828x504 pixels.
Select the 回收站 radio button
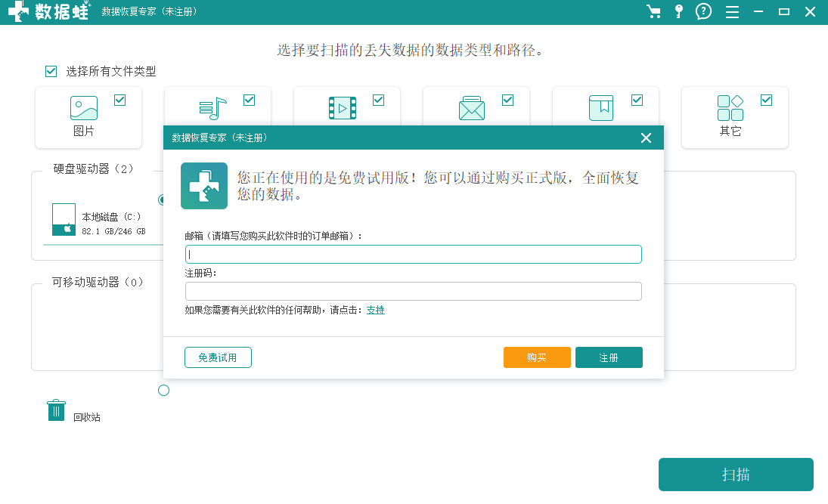pos(163,390)
